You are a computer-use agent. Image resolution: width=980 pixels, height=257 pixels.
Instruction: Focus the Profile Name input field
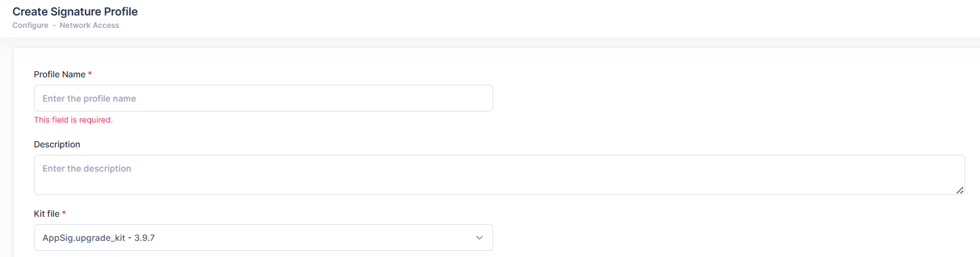click(x=263, y=98)
